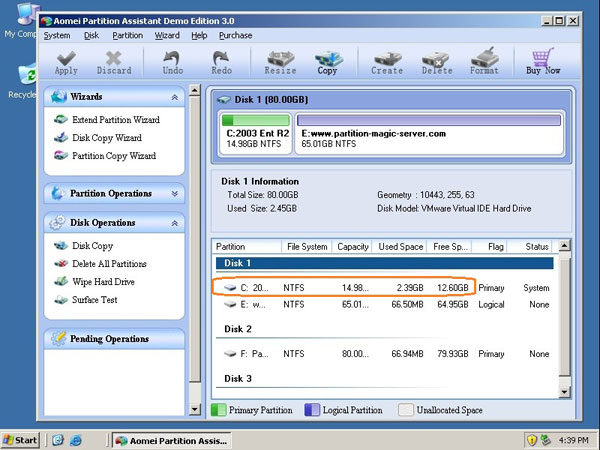The image size is (600, 450).
Task: Select the Copy tool in toolbar
Action: pyautogui.click(x=327, y=62)
